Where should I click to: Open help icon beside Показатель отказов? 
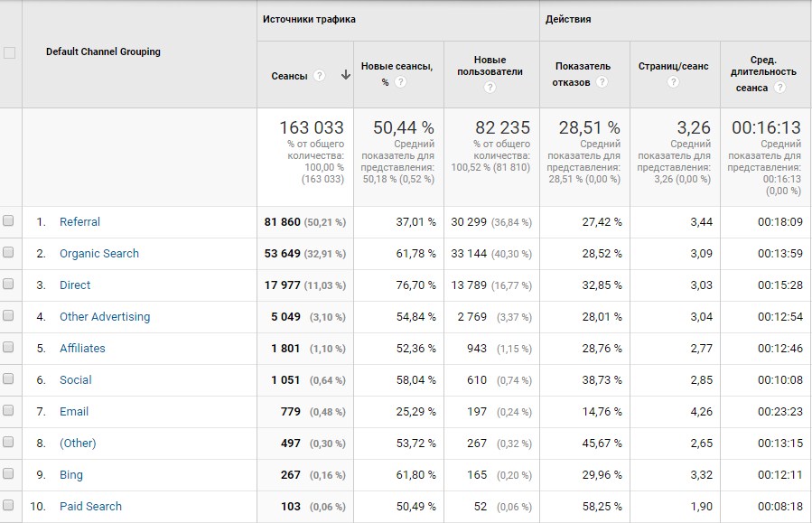602,82
